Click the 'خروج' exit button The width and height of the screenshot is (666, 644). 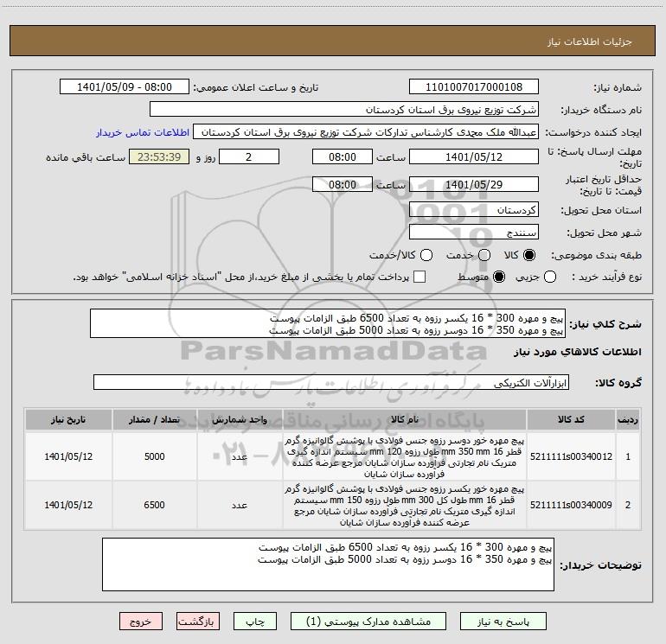141,622
